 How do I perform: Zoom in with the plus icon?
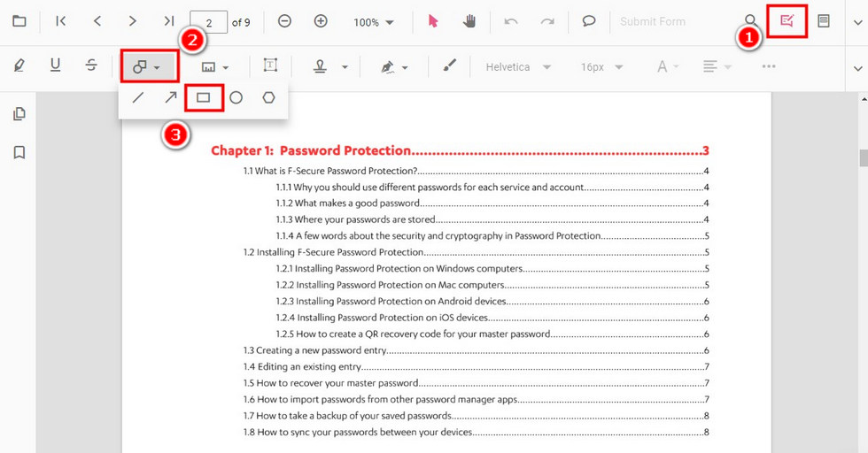pyautogui.click(x=321, y=21)
